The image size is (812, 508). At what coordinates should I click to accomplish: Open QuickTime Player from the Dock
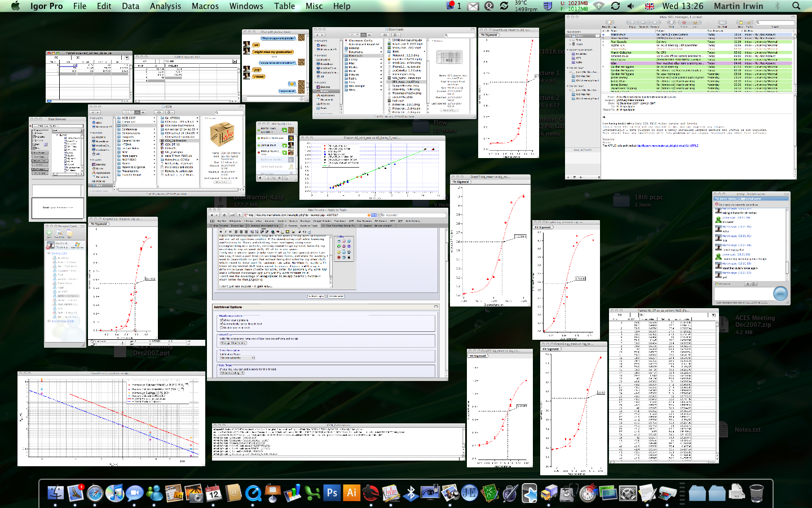pos(253,493)
